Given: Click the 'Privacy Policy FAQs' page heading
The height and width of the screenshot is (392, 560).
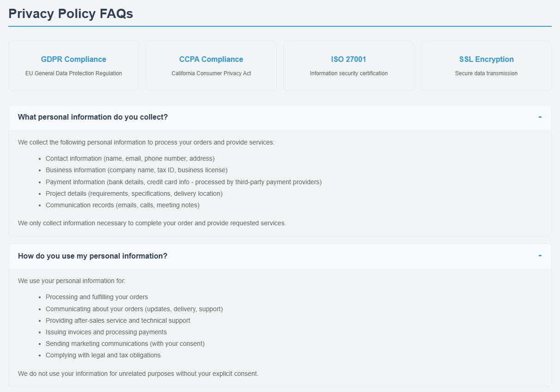Looking at the screenshot, I should (71, 14).
